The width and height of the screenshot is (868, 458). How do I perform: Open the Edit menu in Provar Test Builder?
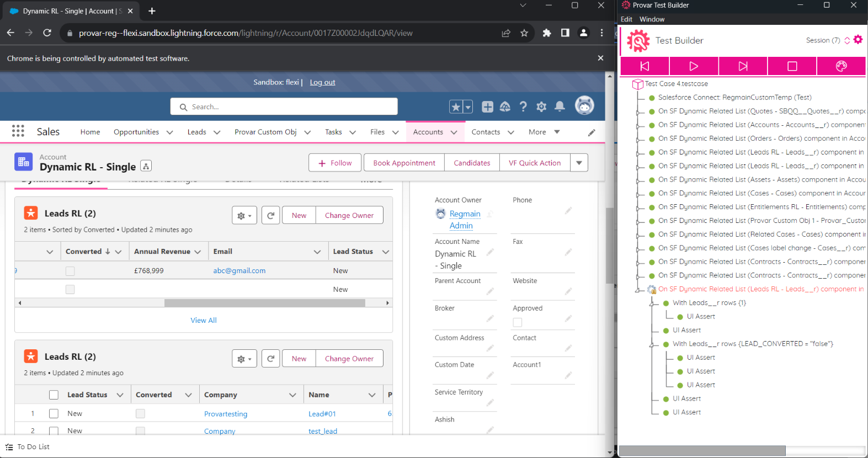pyautogui.click(x=626, y=19)
